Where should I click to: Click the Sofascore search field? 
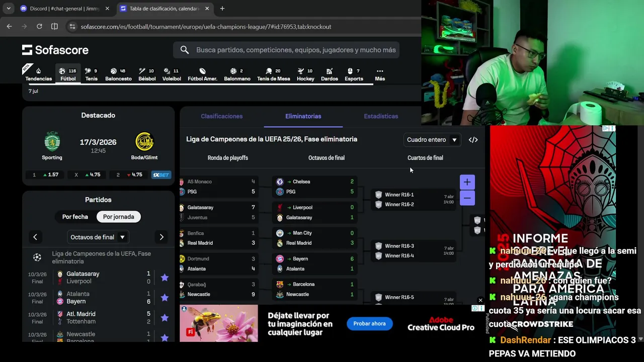pyautogui.click(x=286, y=50)
